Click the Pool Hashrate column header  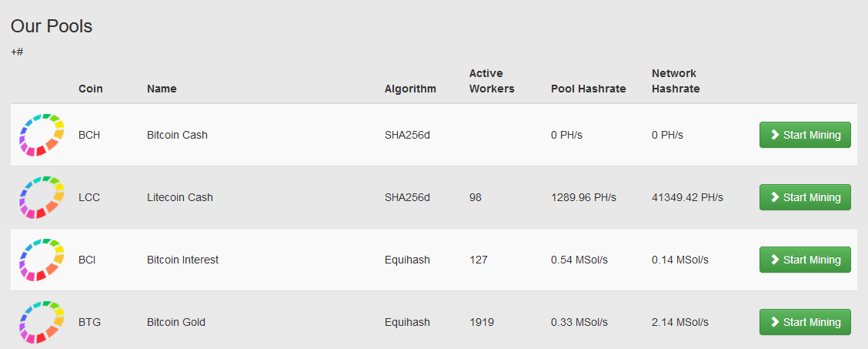coord(589,89)
